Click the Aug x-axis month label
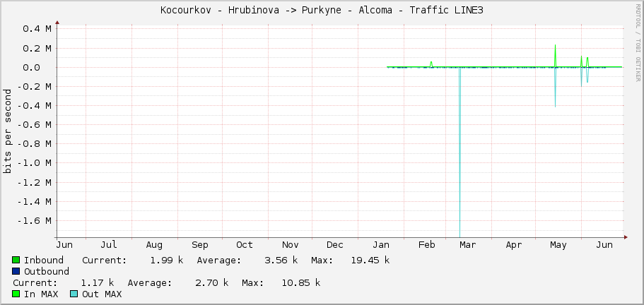Image resolution: width=644 pixels, height=305 pixels. coord(154,245)
